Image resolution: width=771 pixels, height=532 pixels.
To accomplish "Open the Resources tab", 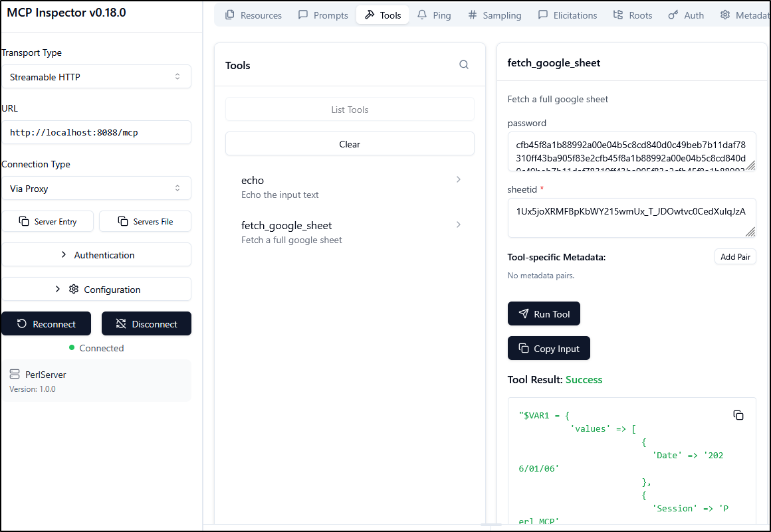I will pos(253,15).
